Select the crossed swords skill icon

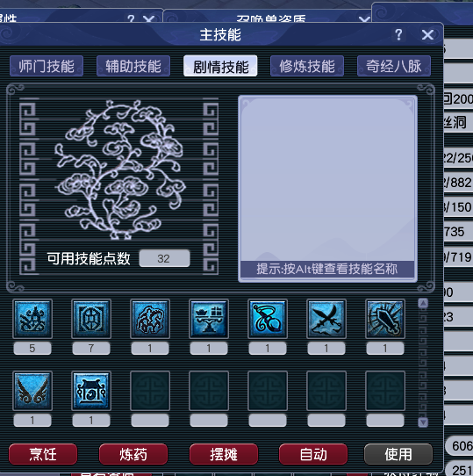326,319
